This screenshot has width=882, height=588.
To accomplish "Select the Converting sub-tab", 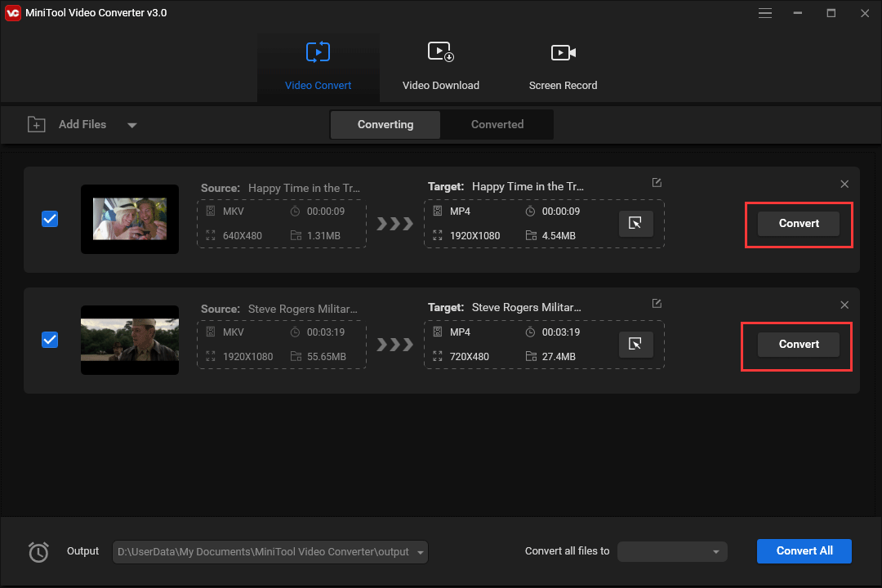I will point(385,124).
